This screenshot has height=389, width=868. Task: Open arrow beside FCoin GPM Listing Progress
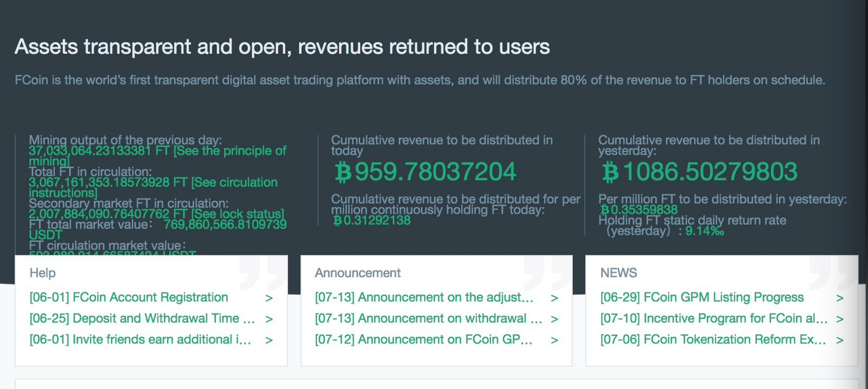pyautogui.click(x=840, y=298)
